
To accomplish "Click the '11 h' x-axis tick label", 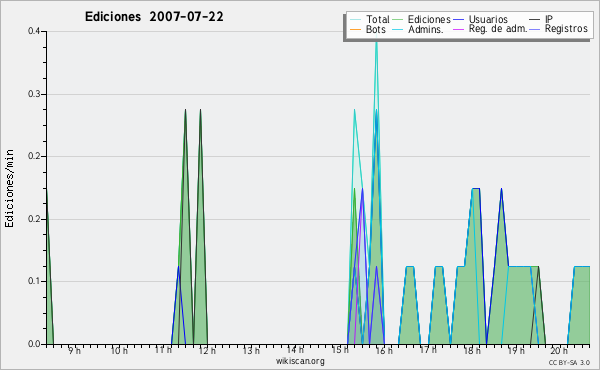I will click(x=163, y=350).
